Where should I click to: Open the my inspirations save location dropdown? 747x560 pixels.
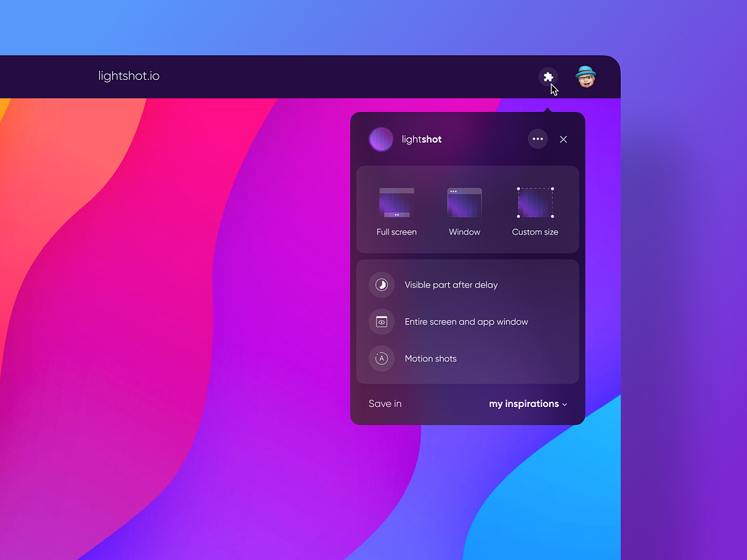(523, 404)
